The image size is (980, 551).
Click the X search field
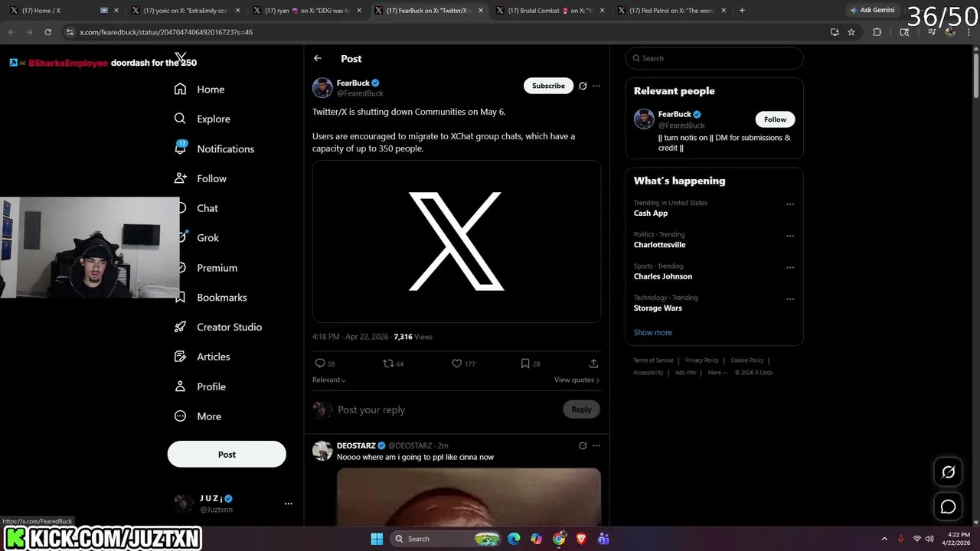pyautogui.click(x=714, y=58)
